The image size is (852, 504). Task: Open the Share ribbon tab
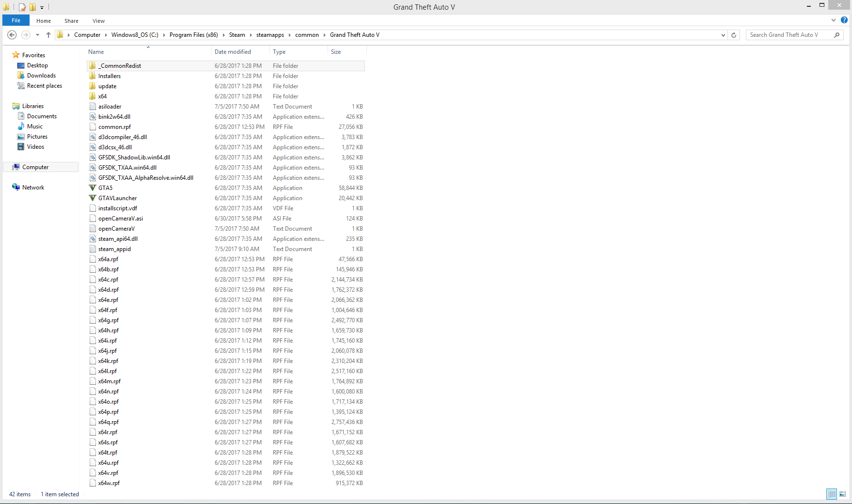point(71,21)
